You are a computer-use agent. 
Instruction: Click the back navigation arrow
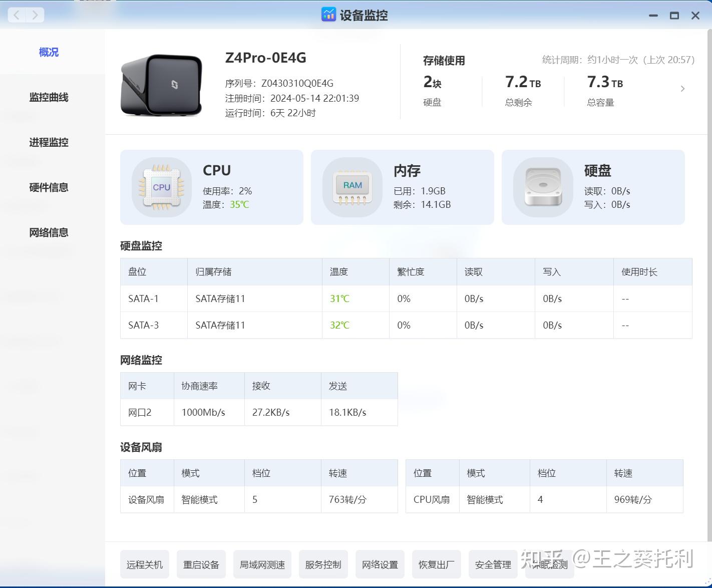(17, 15)
